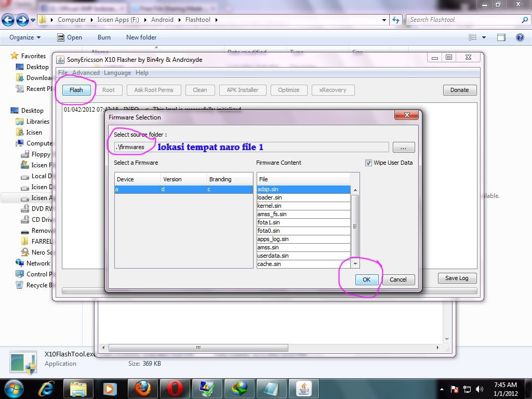Select adsp.sin in Firmware Content
532x399 pixels.
click(303, 189)
